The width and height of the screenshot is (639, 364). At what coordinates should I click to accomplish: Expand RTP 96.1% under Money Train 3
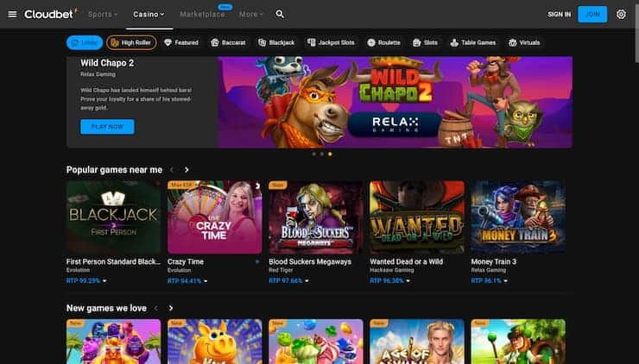(x=489, y=280)
